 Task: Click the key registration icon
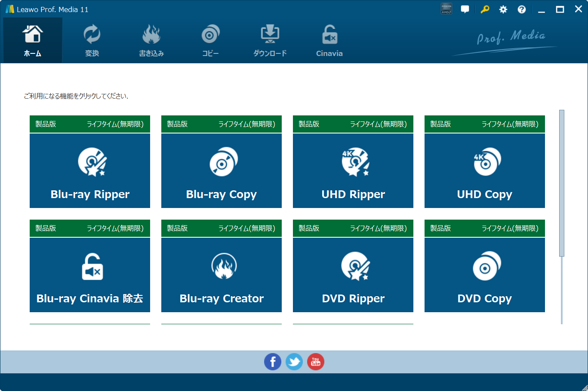click(x=485, y=9)
